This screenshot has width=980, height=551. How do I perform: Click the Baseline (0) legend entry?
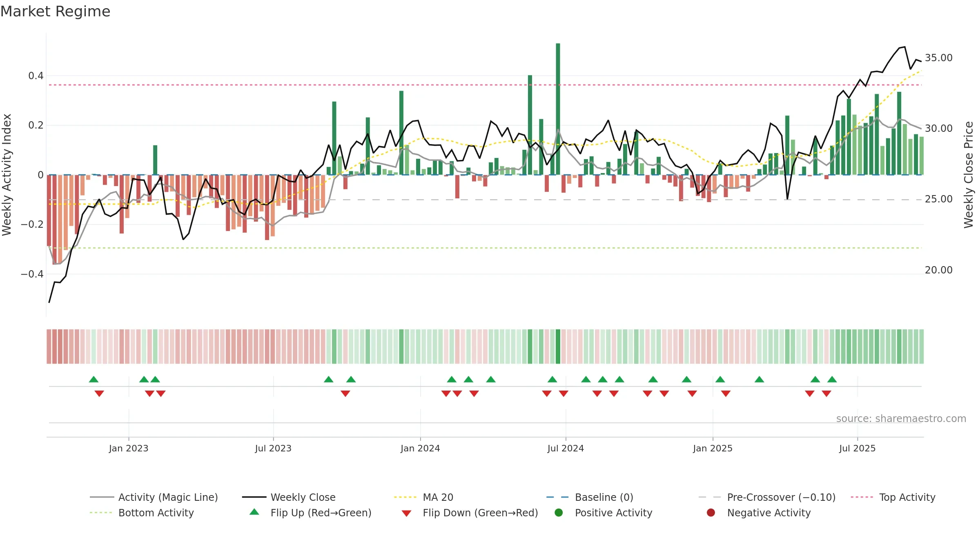click(x=590, y=497)
